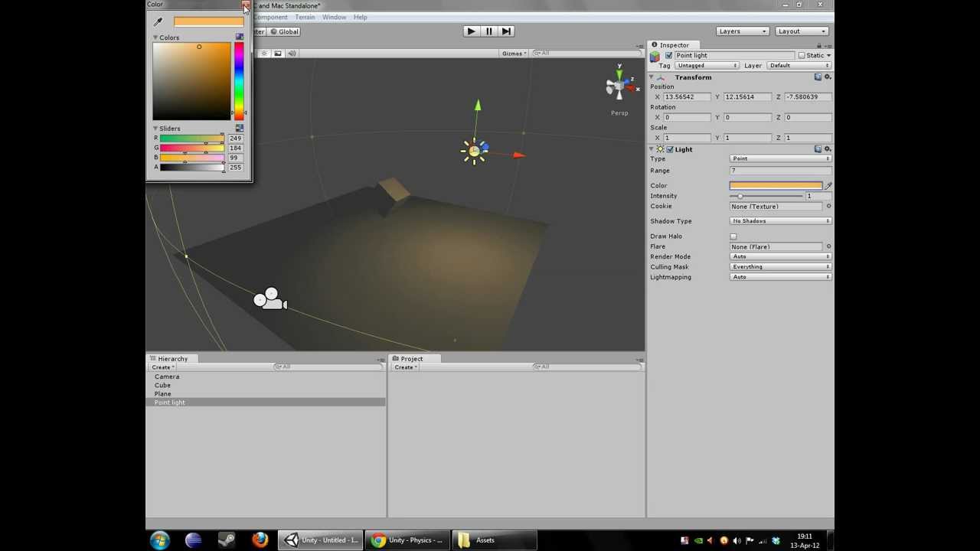
Task: Toggle the Global coordinate button
Action: [x=284, y=31]
